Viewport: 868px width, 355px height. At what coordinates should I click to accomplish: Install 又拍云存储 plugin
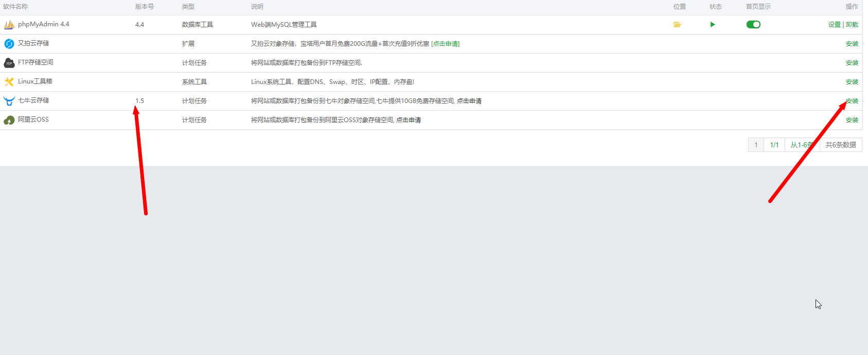click(852, 44)
